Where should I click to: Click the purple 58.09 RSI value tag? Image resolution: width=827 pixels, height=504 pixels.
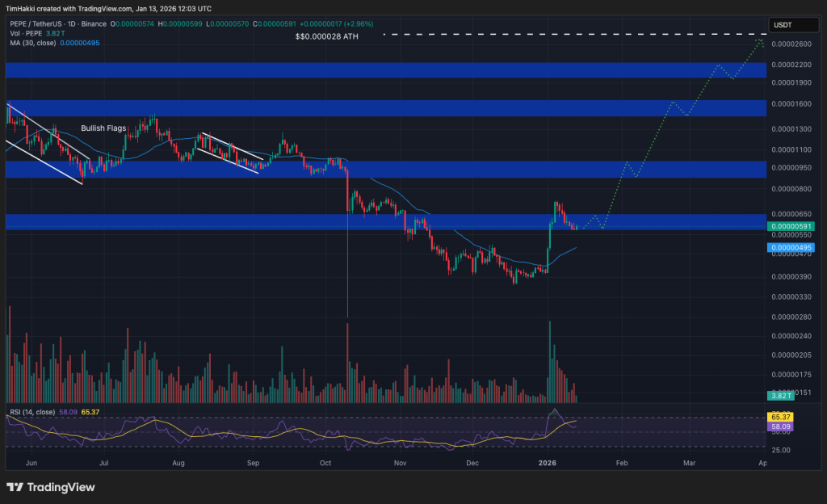click(x=779, y=426)
